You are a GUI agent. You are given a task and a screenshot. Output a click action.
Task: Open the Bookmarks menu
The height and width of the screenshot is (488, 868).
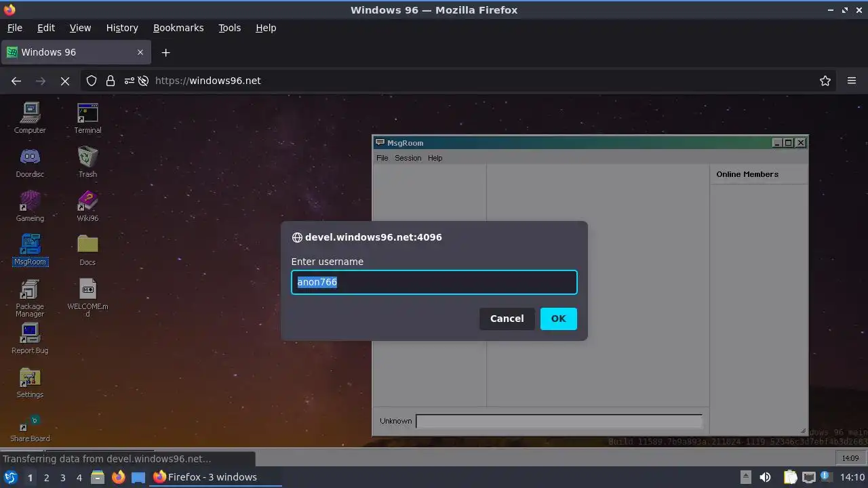178,28
